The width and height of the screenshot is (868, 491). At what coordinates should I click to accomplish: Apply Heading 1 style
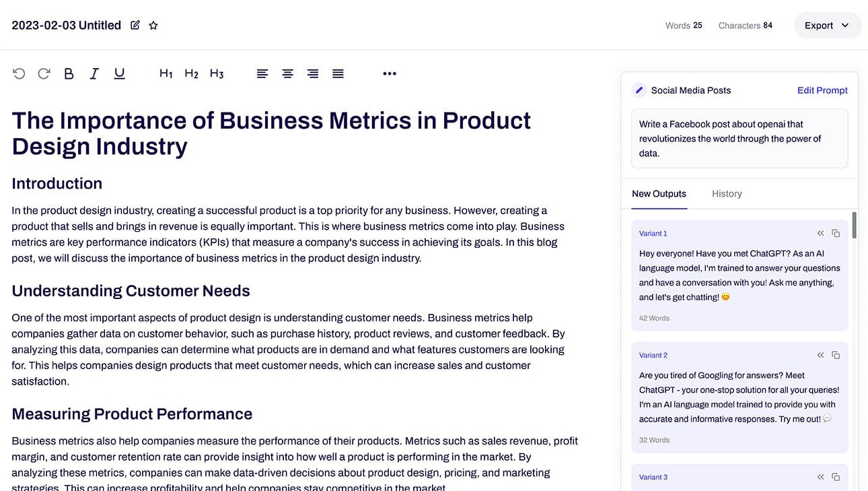coord(166,73)
